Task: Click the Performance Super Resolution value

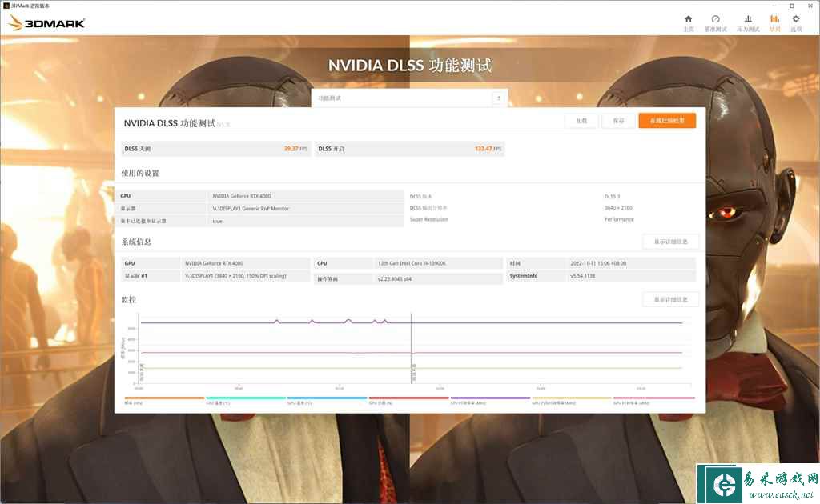Action: (x=619, y=219)
